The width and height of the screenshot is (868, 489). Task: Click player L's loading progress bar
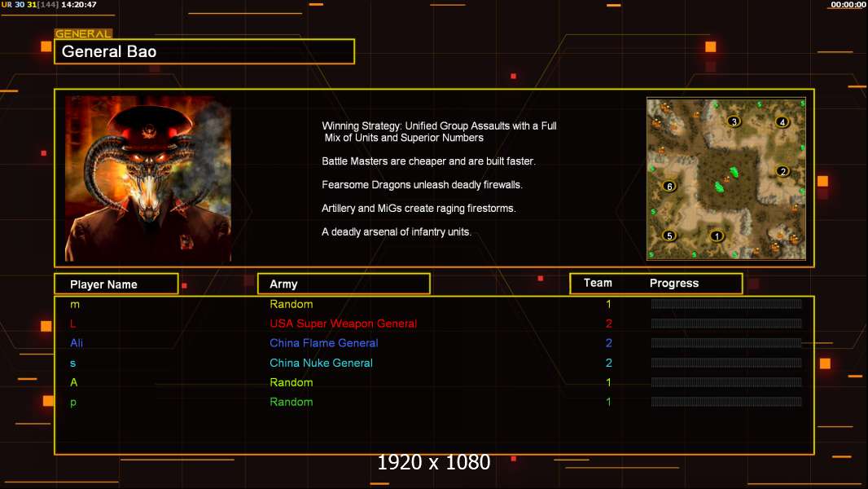pyautogui.click(x=726, y=324)
